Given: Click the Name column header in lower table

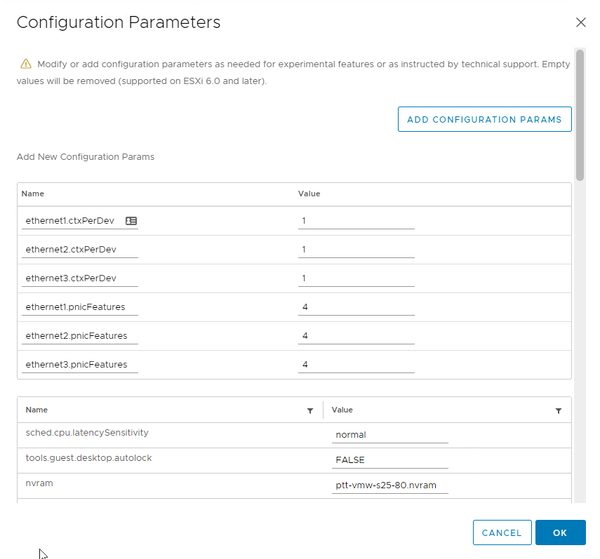Looking at the screenshot, I should coord(37,410).
